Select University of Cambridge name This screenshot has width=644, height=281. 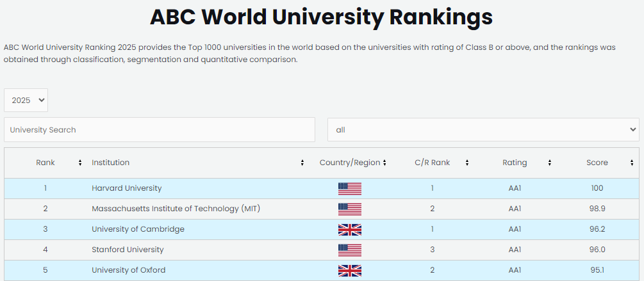pos(138,229)
